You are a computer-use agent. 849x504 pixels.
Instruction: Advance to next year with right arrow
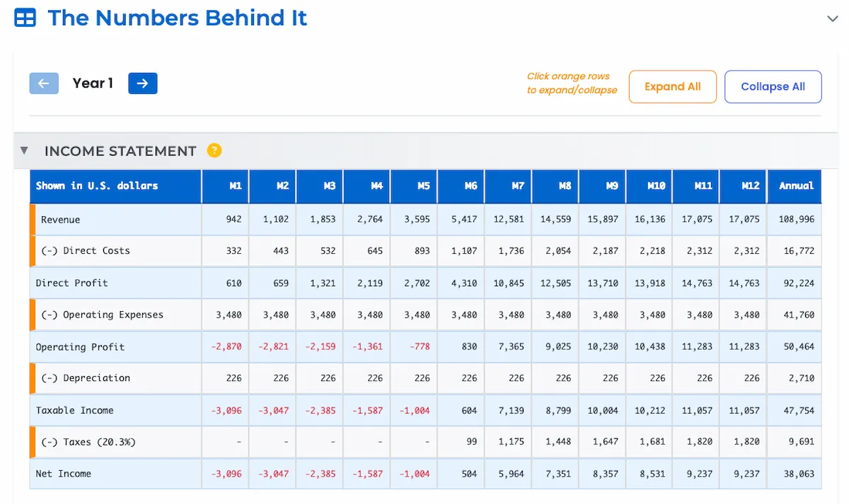click(143, 83)
